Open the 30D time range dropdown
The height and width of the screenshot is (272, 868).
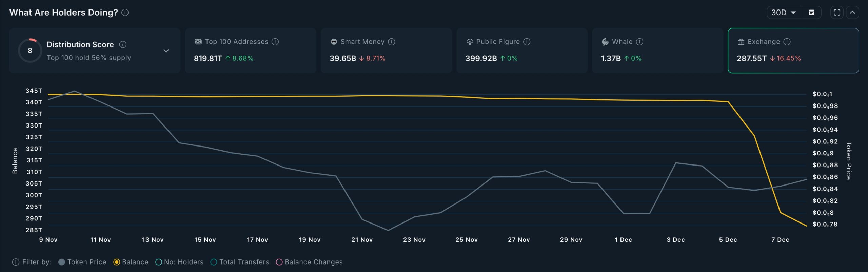tap(784, 13)
